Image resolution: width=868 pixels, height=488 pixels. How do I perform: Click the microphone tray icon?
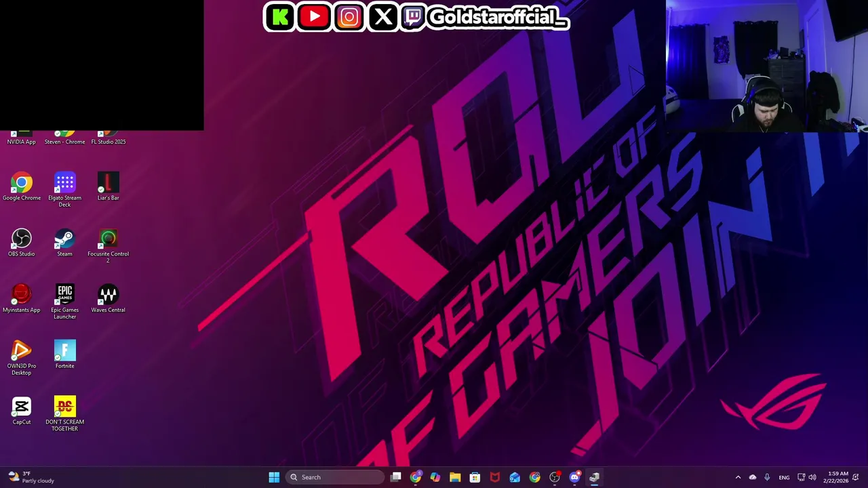coord(767,477)
